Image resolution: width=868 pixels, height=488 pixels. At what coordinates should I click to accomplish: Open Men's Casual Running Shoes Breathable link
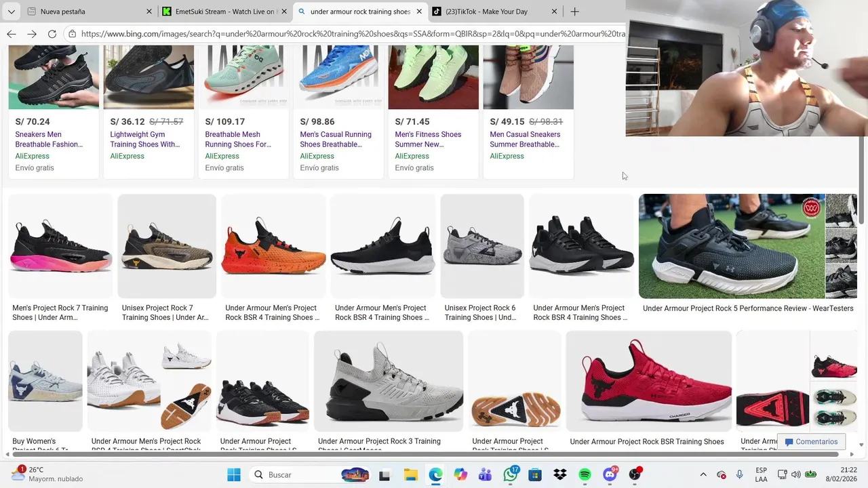pyautogui.click(x=336, y=139)
